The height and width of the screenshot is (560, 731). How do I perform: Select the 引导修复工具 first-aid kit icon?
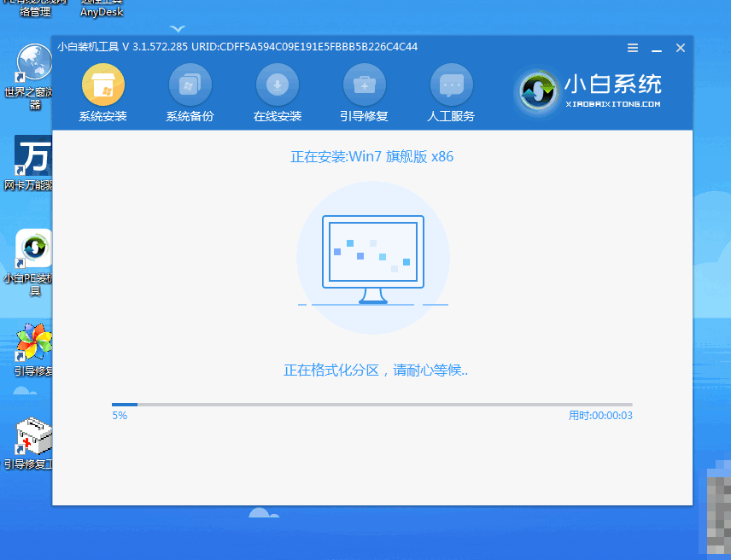(x=34, y=437)
